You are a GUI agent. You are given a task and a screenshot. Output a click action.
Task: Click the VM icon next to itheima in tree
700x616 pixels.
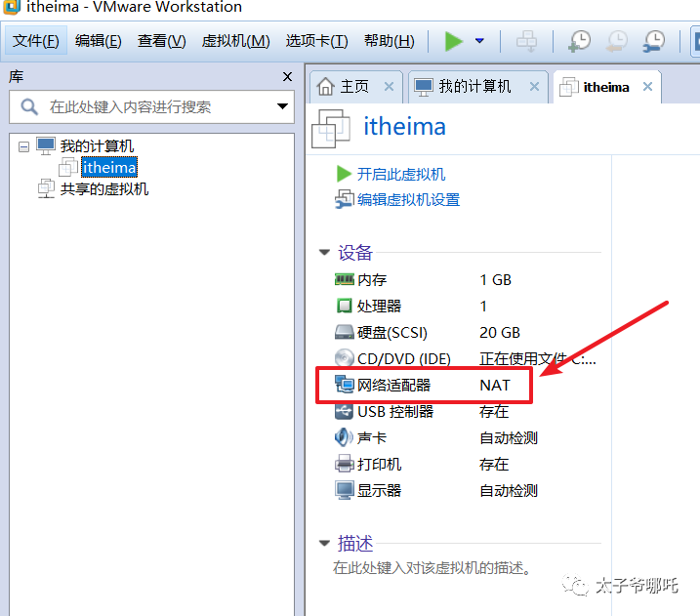click(68, 167)
